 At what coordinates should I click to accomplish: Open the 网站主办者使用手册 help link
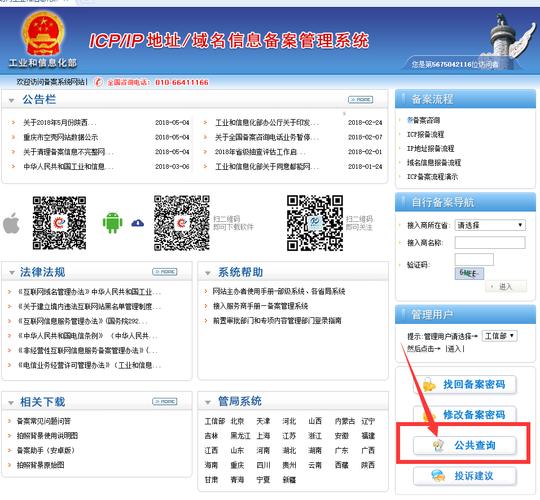(279, 291)
